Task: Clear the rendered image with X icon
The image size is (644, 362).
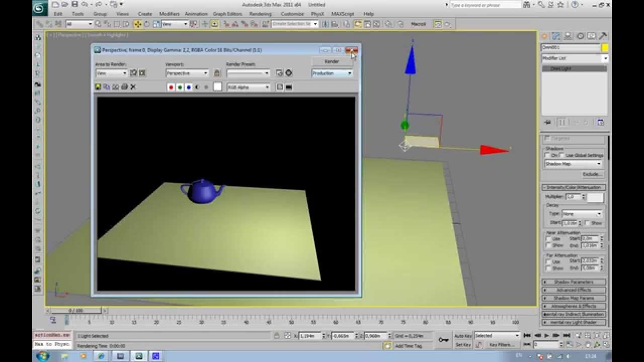Action: pos(133,87)
